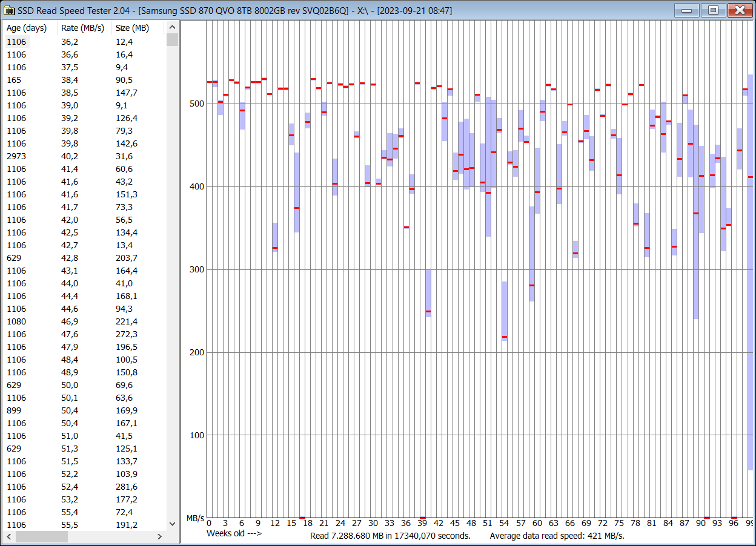Viewport: 756px width, 546px height.
Task: Select the row with rate 48,9
Action: point(85,372)
